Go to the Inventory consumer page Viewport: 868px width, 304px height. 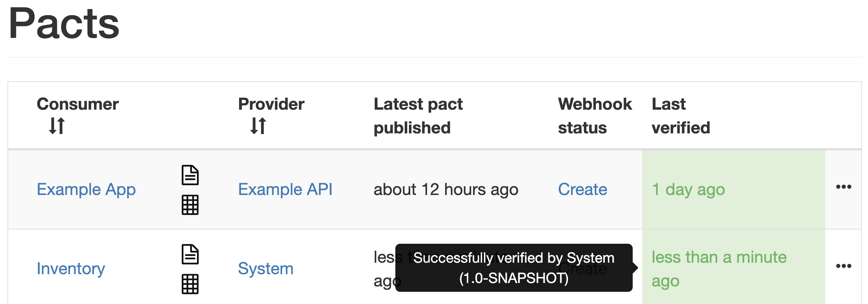[x=71, y=268]
